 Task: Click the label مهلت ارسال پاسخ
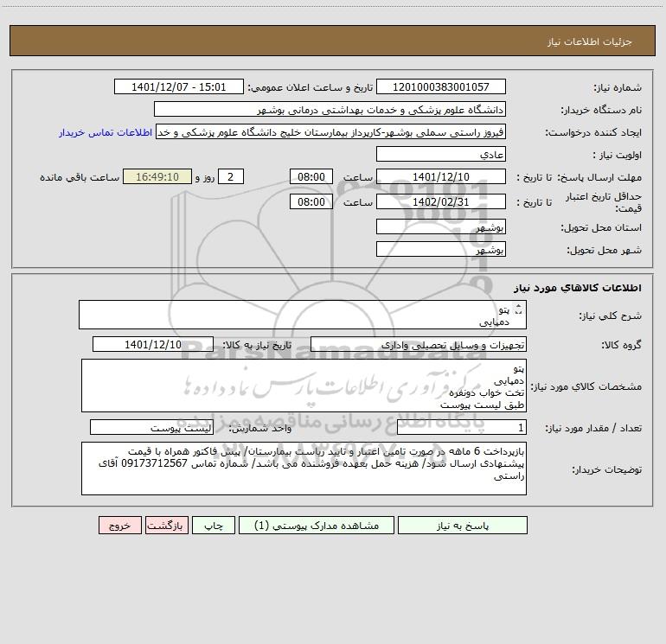pos(599,177)
